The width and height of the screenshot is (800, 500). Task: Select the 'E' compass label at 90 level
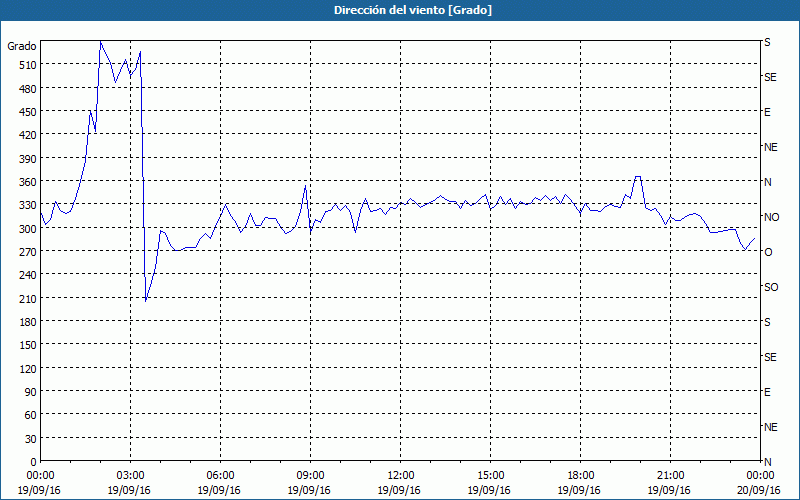tap(767, 392)
